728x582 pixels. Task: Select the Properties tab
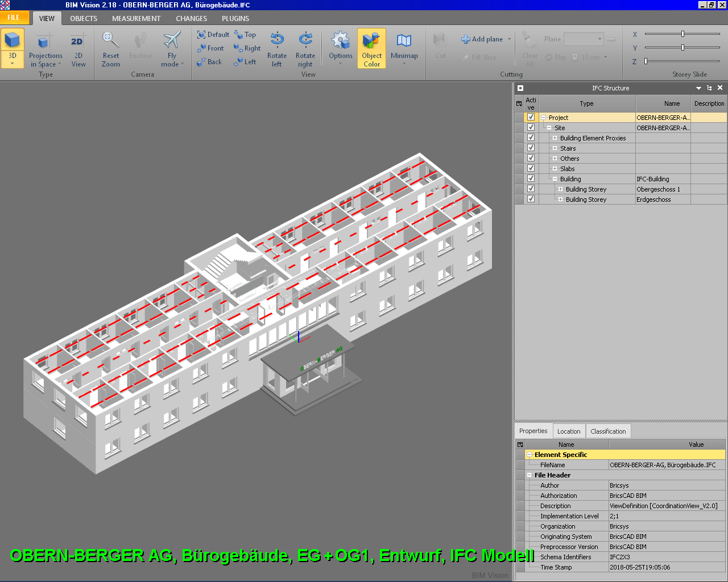click(533, 431)
